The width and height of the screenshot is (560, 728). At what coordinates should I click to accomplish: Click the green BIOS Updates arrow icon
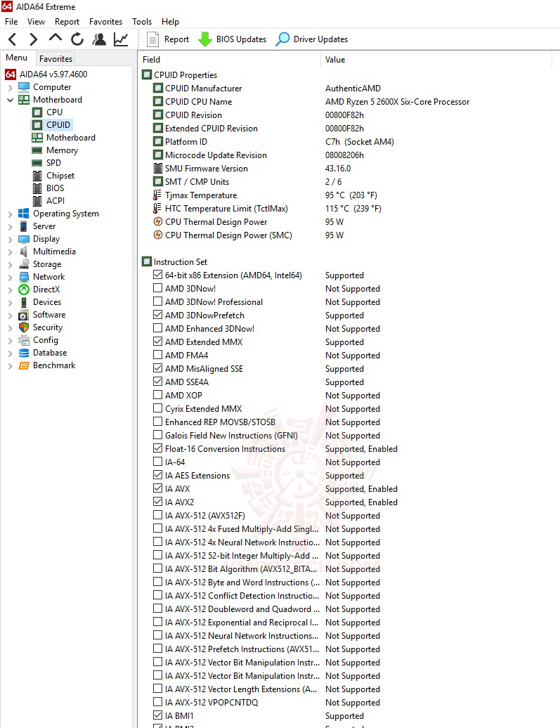click(204, 39)
